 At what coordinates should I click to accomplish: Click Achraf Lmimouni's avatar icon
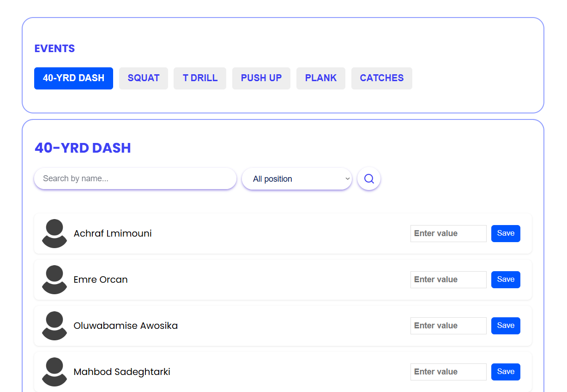(54, 233)
